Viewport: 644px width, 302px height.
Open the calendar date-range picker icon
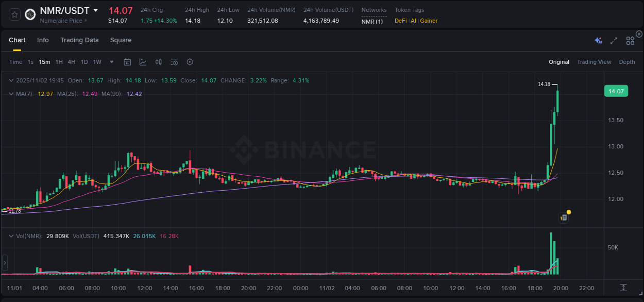click(127, 62)
